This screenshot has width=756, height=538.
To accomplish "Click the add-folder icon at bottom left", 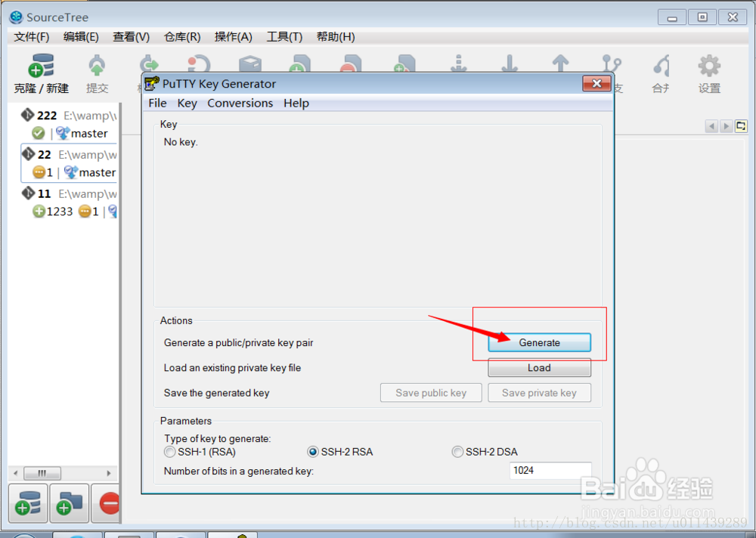I will pos(70,503).
